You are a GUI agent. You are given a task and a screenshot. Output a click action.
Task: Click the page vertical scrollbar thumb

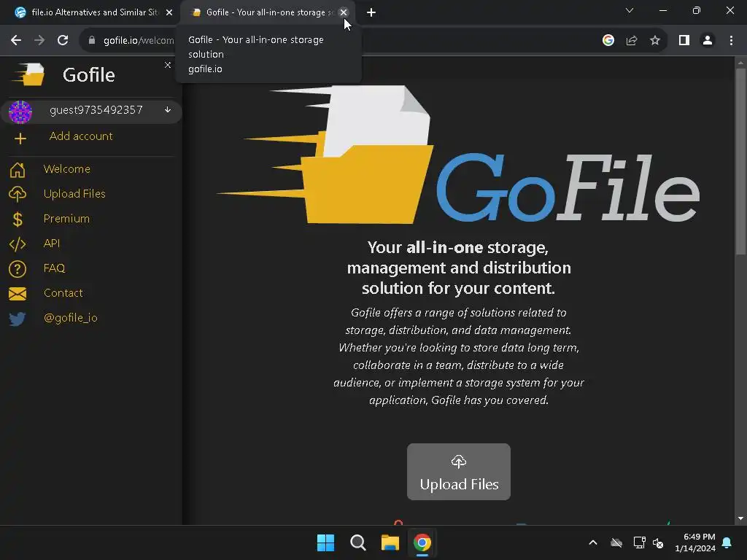coord(740,162)
